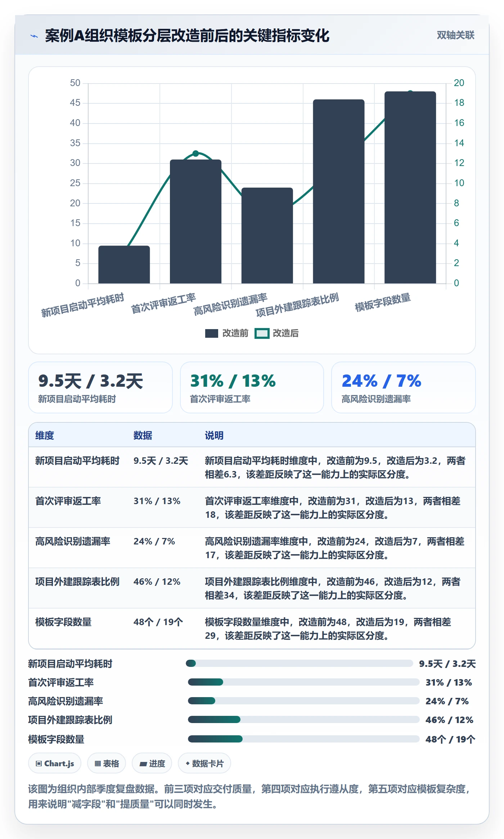Image resolution: width=504 pixels, height=839 pixels.
Task: Click the diamond icon in 数据卡片 chip
Action: (x=188, y=763)
